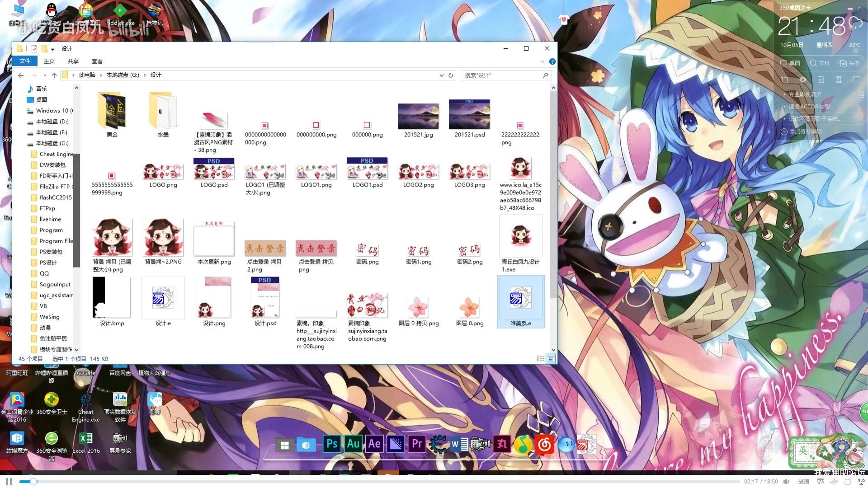Open NetEase Cloud Music in dock
This screenshot has height=488, width=868.
point(545,445)
